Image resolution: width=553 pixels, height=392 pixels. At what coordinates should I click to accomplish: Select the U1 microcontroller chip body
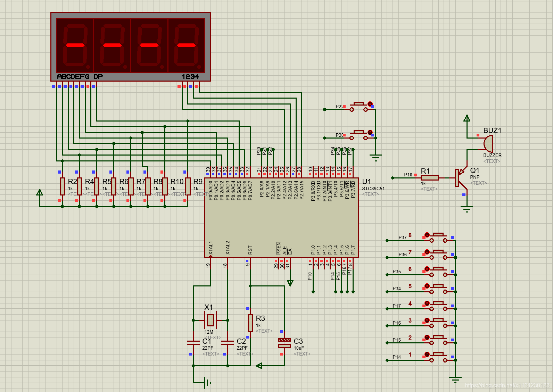click(282, 218)
